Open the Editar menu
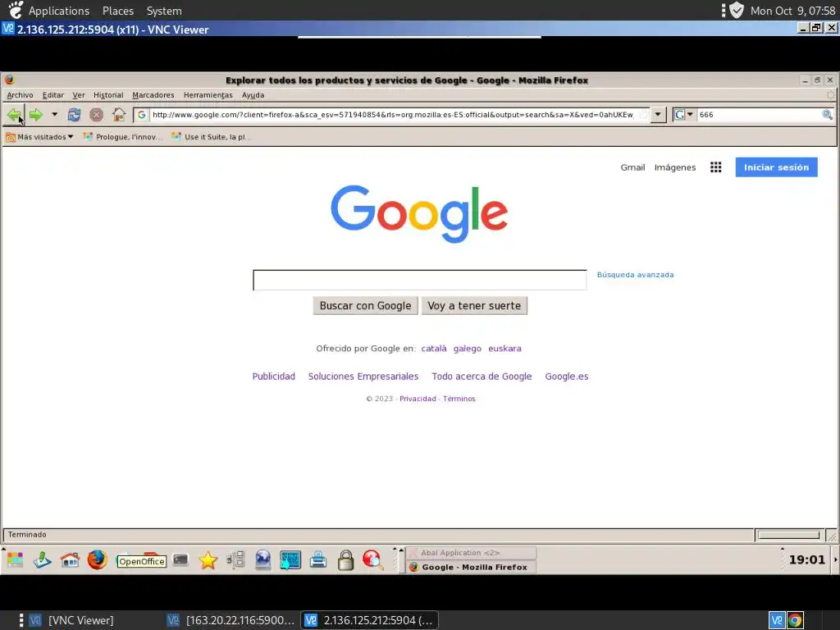 tap(53, 95)
